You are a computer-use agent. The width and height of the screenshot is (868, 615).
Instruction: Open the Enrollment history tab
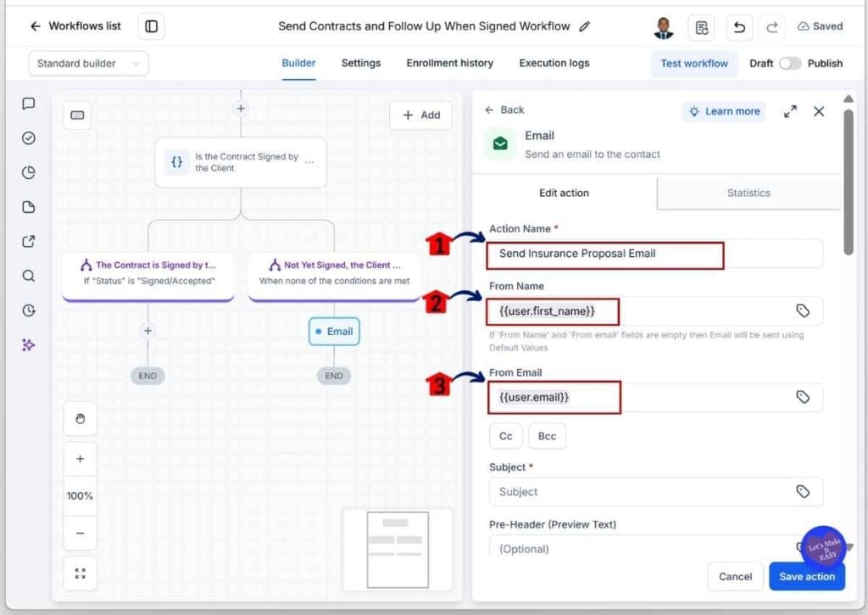(449, 63)
